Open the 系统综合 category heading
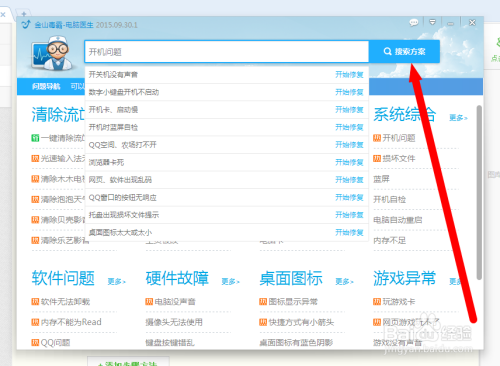The image size is (500, 366). pos(405,114)
